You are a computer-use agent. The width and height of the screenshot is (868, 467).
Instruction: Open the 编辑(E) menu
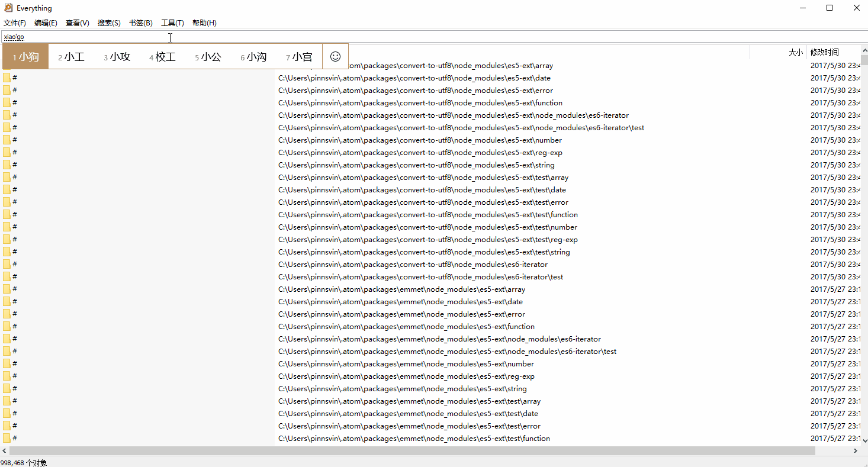point(46,23)
